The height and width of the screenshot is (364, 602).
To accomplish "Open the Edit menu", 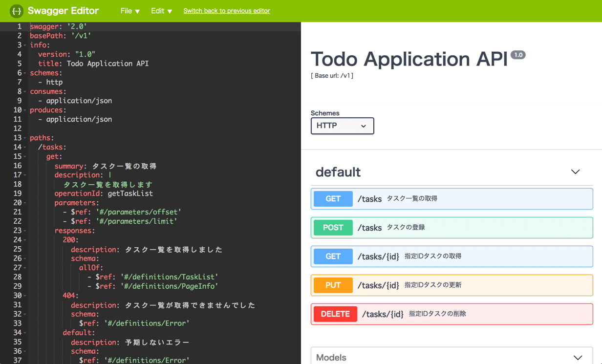I will click(161, 11).
